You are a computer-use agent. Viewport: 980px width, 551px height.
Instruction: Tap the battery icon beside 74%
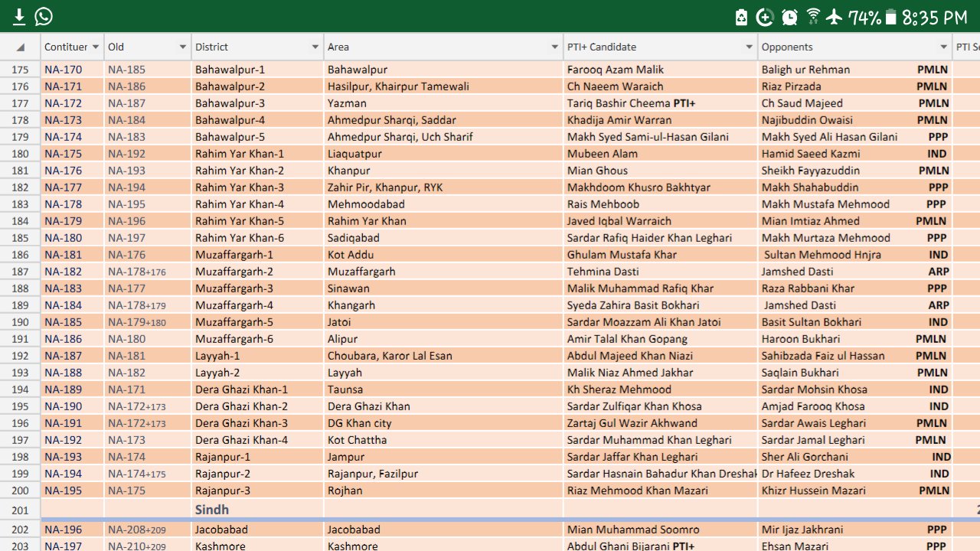890,17
